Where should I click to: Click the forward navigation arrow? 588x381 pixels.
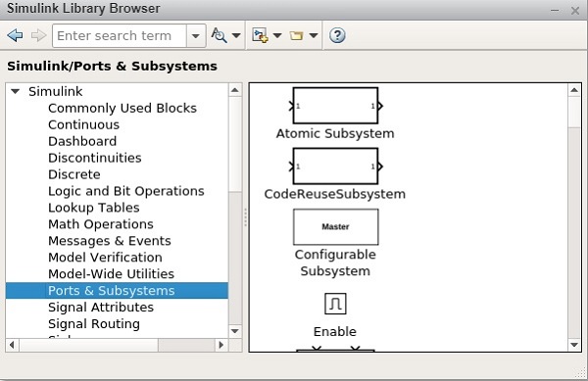tap(38, 35)
